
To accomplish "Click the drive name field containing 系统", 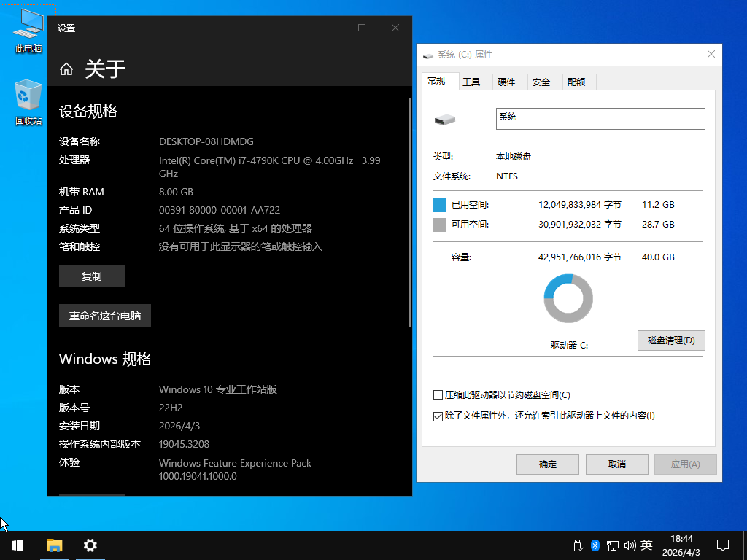I will 600,119.
